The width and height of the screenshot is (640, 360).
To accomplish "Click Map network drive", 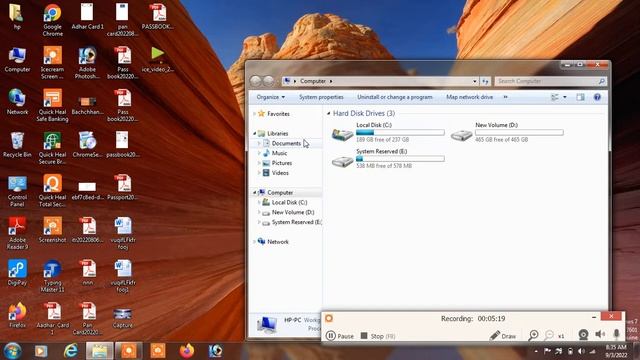I will (x=469, y=97).
